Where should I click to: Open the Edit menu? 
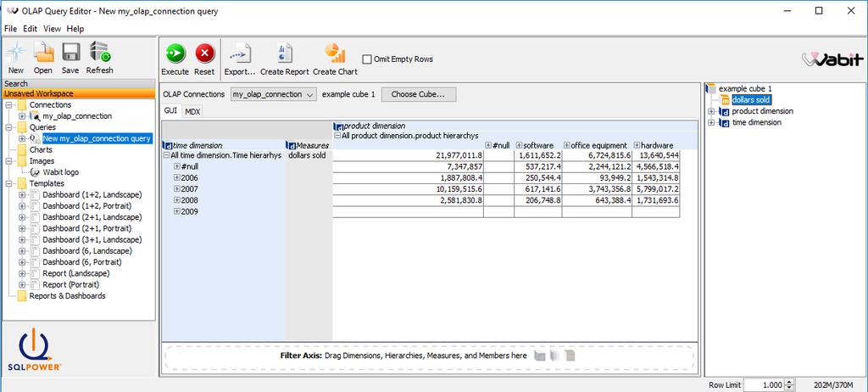pos(30,28)
